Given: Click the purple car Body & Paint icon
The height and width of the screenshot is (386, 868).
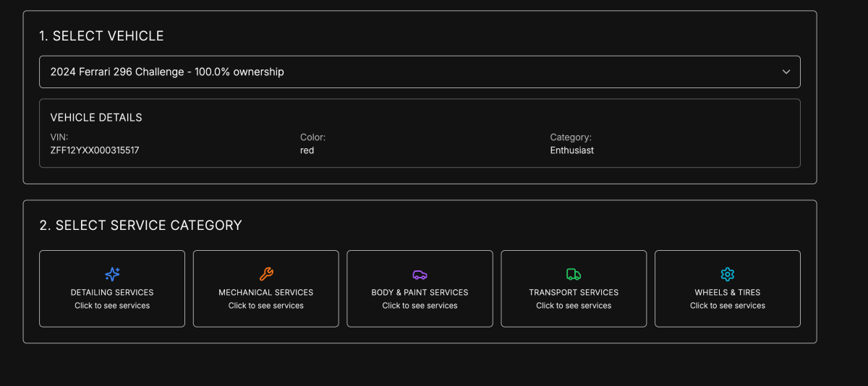Looking at the screenshot, I should click(x=420, y=274).
